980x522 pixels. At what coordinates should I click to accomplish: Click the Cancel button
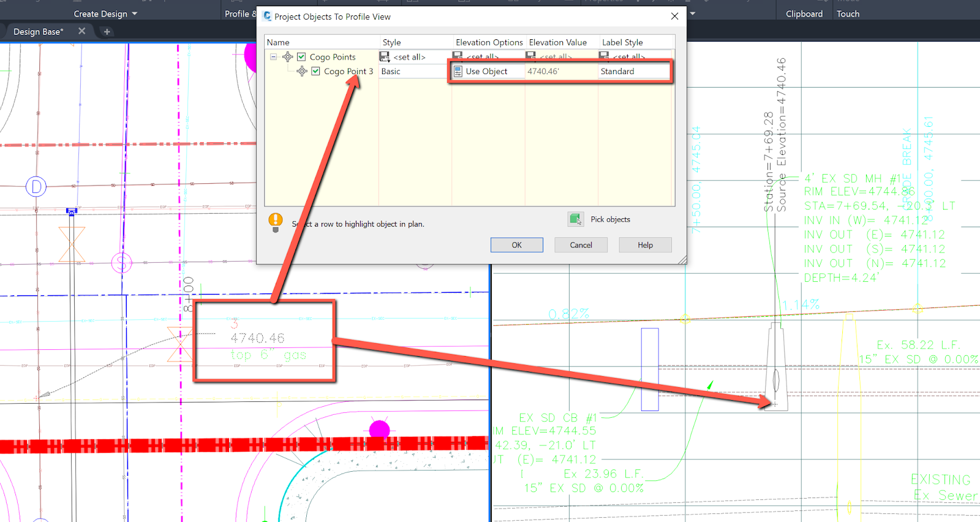(x=581, y=245)
